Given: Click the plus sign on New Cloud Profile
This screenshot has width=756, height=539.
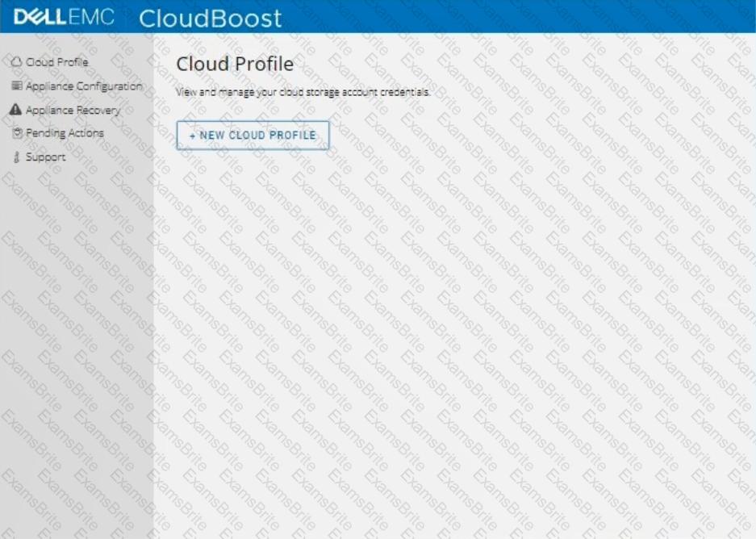Looking at the screenshot, I should tap(193, 136).
